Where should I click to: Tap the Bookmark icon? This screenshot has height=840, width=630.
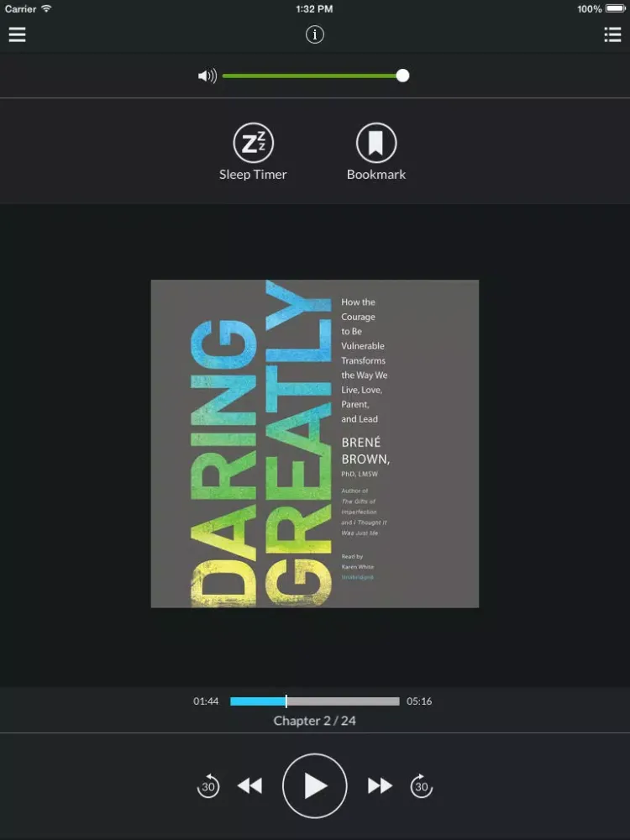(376, 143)
